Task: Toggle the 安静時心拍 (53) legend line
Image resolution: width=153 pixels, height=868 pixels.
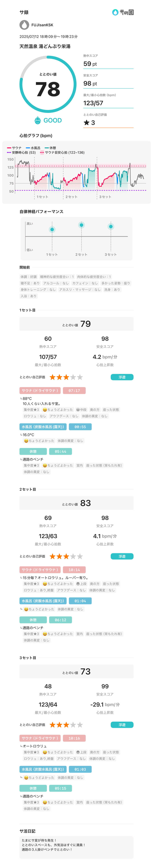Action: pyautogui.click(x=21, y=153)
